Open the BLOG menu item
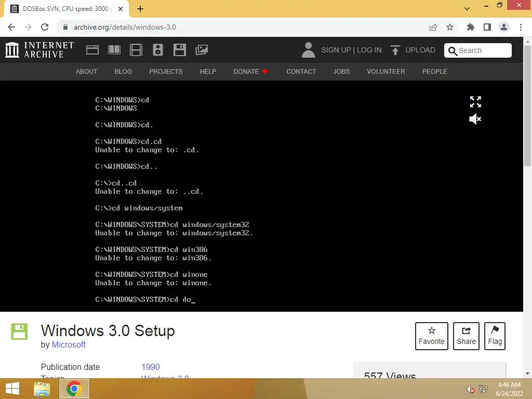 click(x=123, y=72)
